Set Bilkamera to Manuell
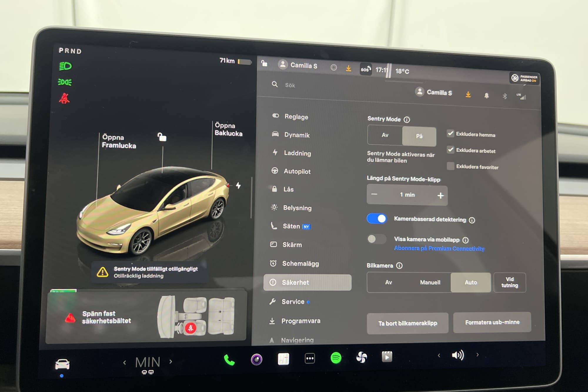The image size is (588, 392). [430, 282]
